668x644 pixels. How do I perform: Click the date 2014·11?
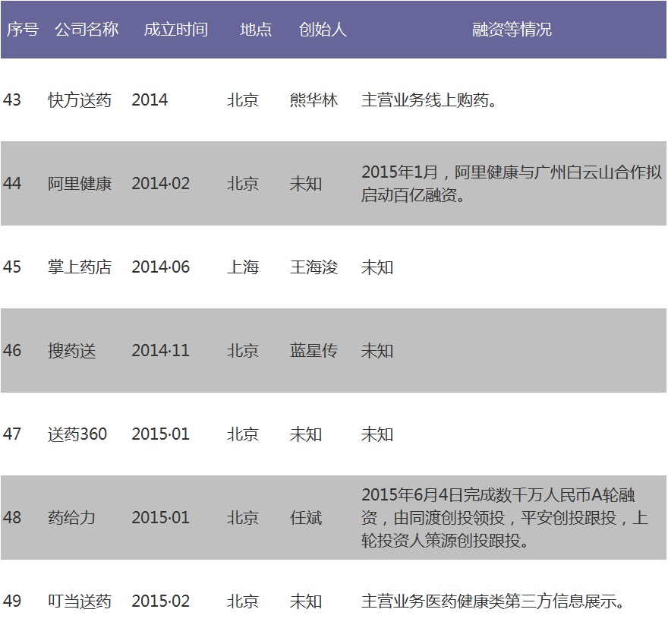coord(161,351)
